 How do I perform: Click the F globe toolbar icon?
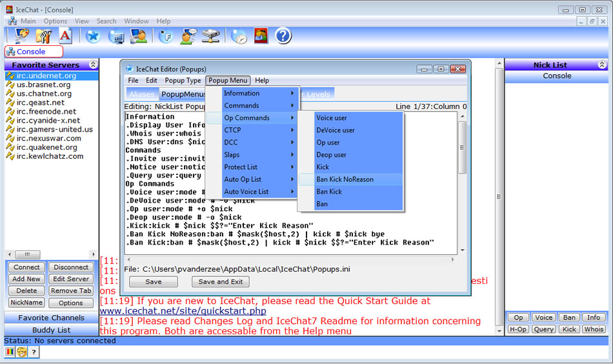[166, 36]
